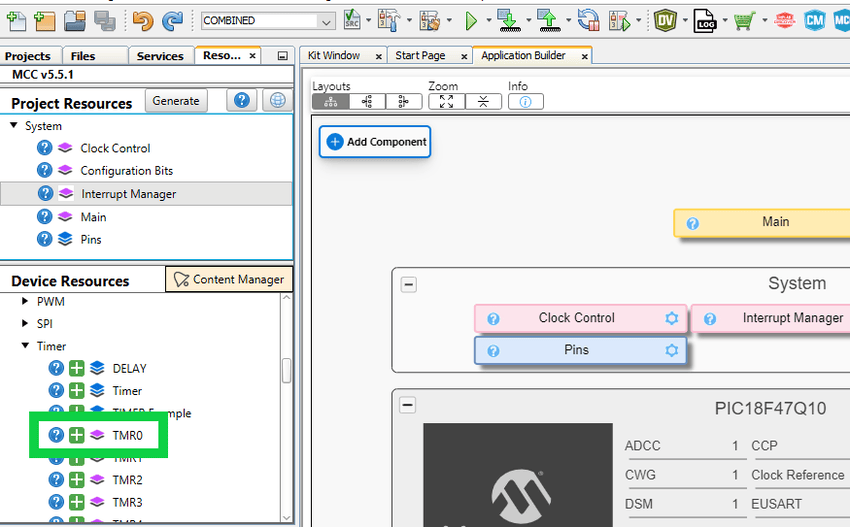Open help for Clock Control resource
Image resolution: width=850 pixels, height=527 pixels.
44,148
